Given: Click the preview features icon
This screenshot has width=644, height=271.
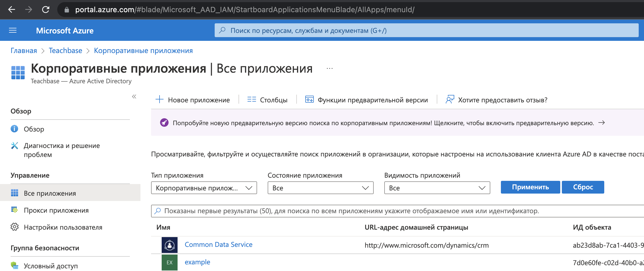Looking at the screenshot, I should pos(310,99).
